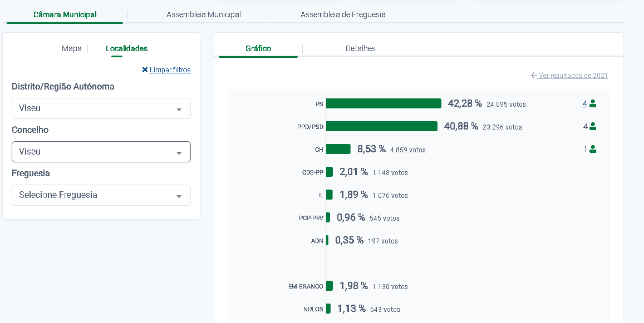
Task: Select the Localidades tab
Action: click(x=126, y=48)
